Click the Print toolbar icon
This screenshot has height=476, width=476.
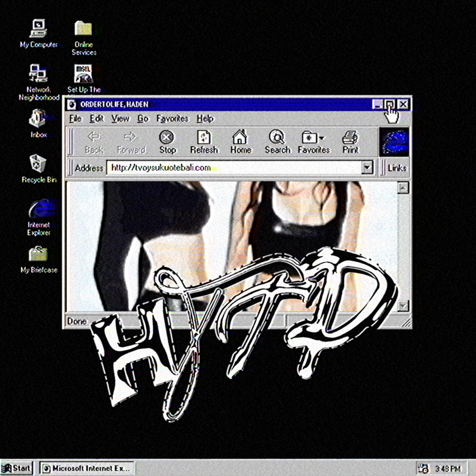coord(350,138)
